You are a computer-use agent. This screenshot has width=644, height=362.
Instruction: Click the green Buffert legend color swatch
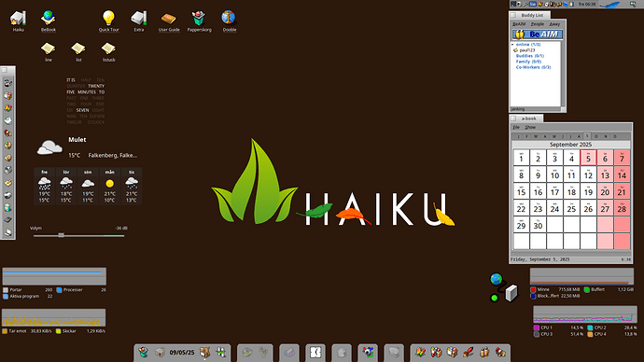(587, 290)
